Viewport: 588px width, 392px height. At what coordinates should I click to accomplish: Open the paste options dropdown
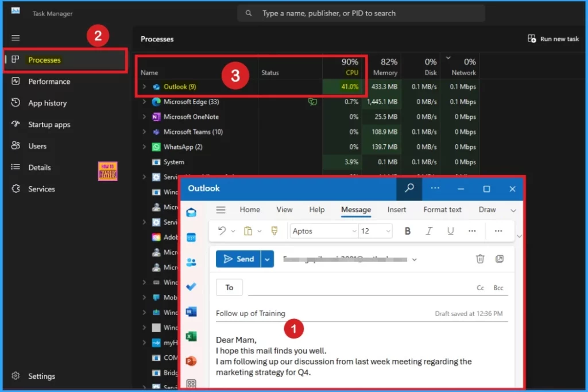259,231
